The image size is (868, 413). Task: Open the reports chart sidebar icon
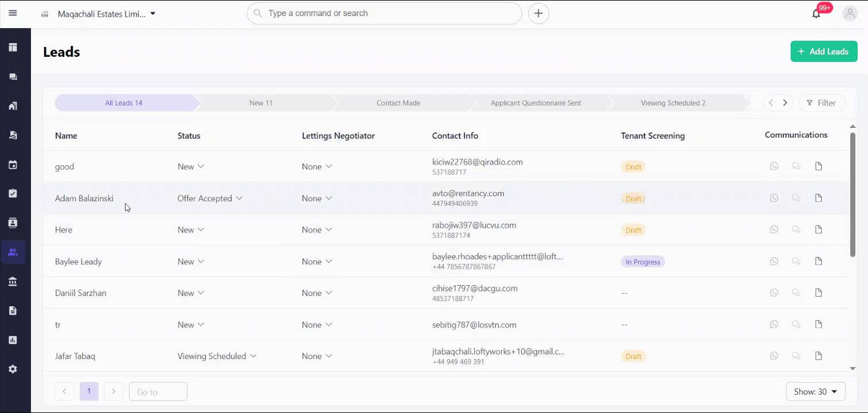pyautogui.click(x=13, y=340)
